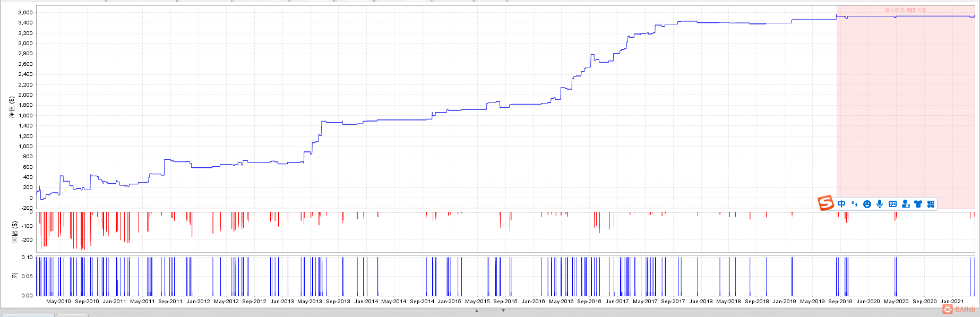Click the 3,600 value on the equity axis
Screen dimensions: 980x317
coord(25,12)
